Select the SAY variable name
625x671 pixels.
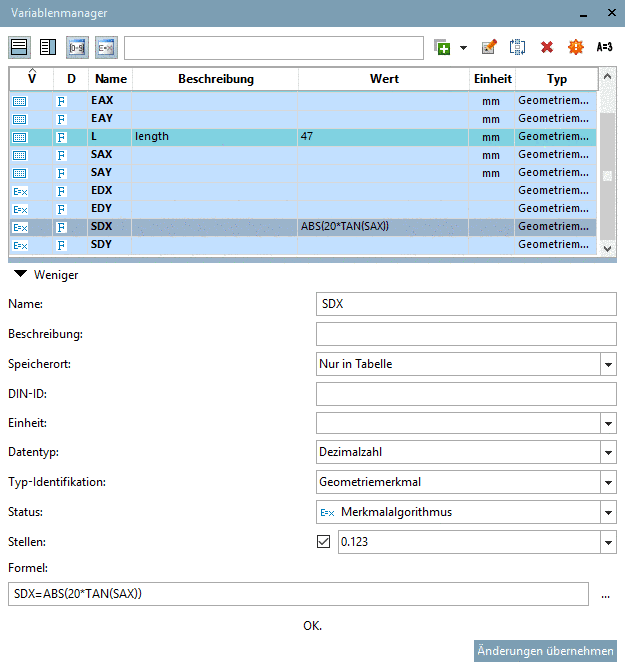coord(101,172)
